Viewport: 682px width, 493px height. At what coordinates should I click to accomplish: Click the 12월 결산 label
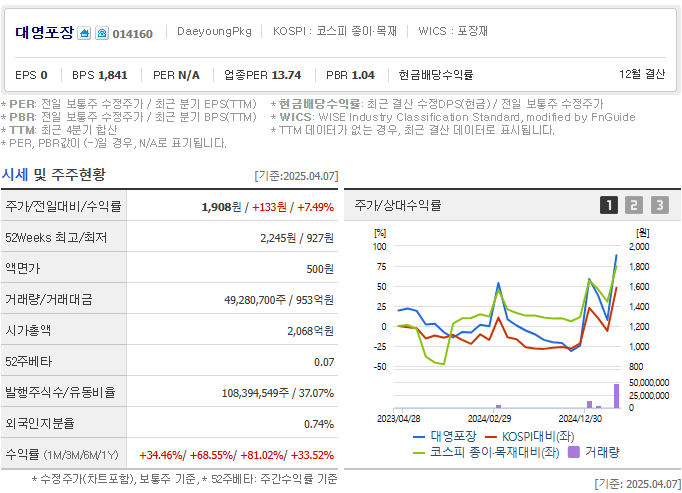coord(642,74)
